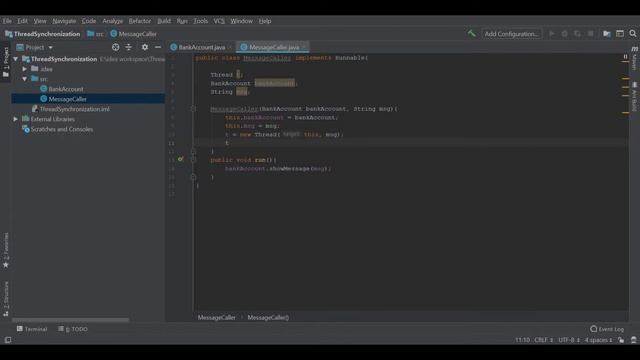Open Project panel settings gear
The height and width of the screenshot is (360, 640).
[145, 47]
